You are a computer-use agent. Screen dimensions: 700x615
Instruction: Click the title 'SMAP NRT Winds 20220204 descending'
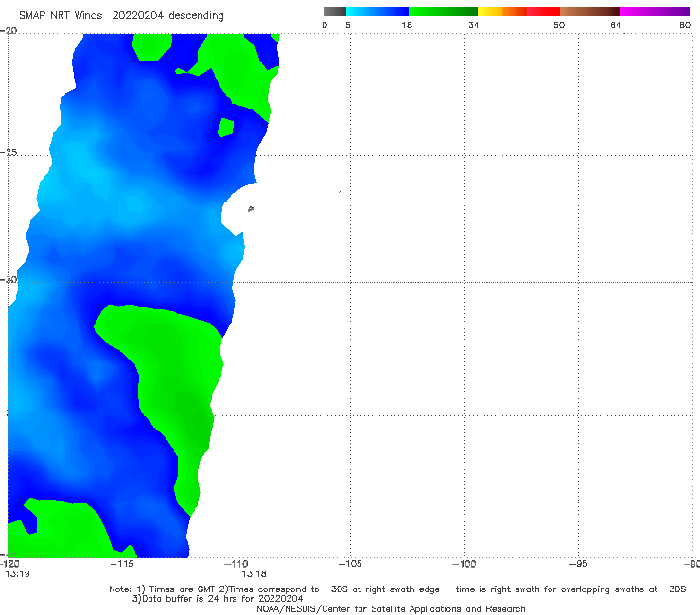pyautogui.click(x=121, y=16)
